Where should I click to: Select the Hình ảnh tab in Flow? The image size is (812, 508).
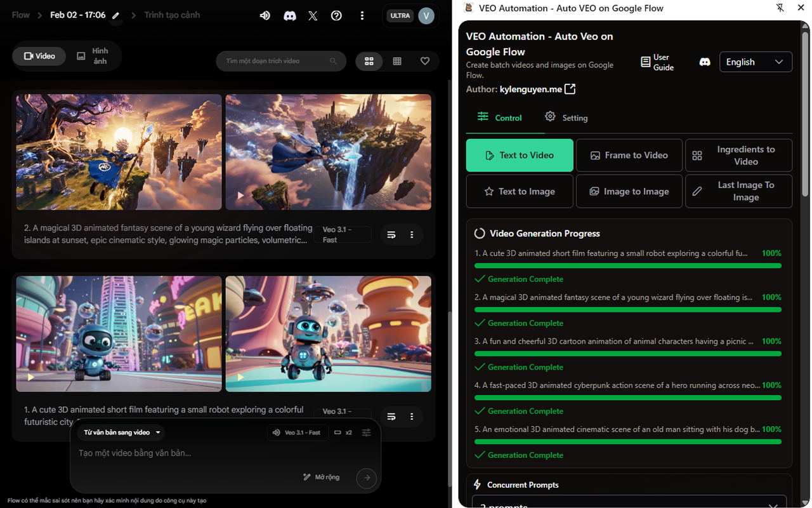coord(93,56)
